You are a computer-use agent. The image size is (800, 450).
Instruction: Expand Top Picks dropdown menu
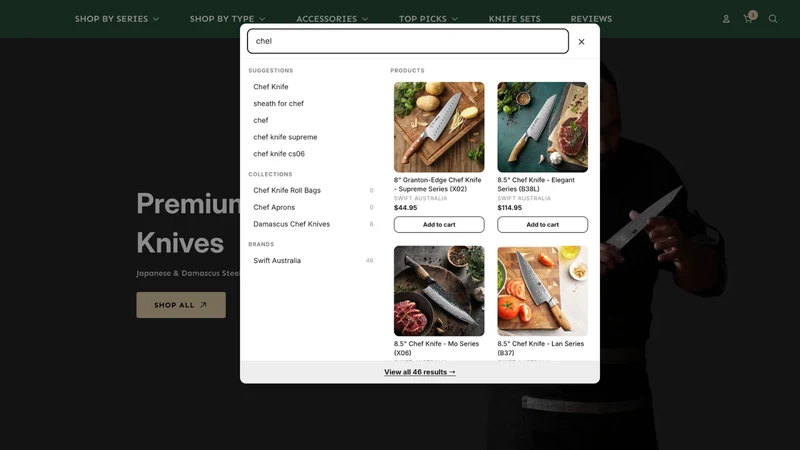click(428, 19)
